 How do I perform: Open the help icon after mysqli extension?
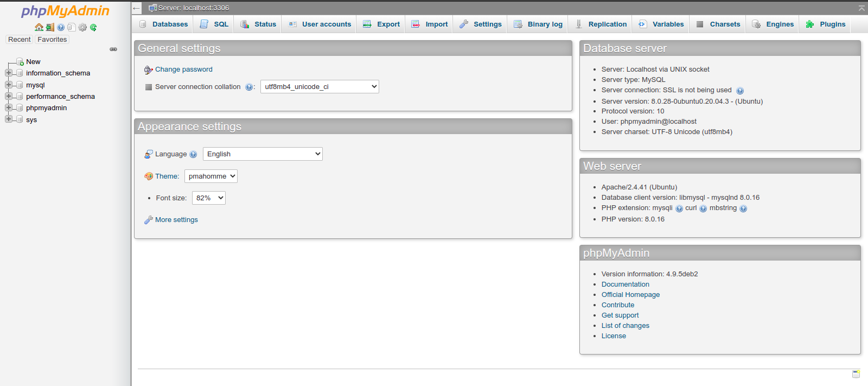click(x=679, y=208)
